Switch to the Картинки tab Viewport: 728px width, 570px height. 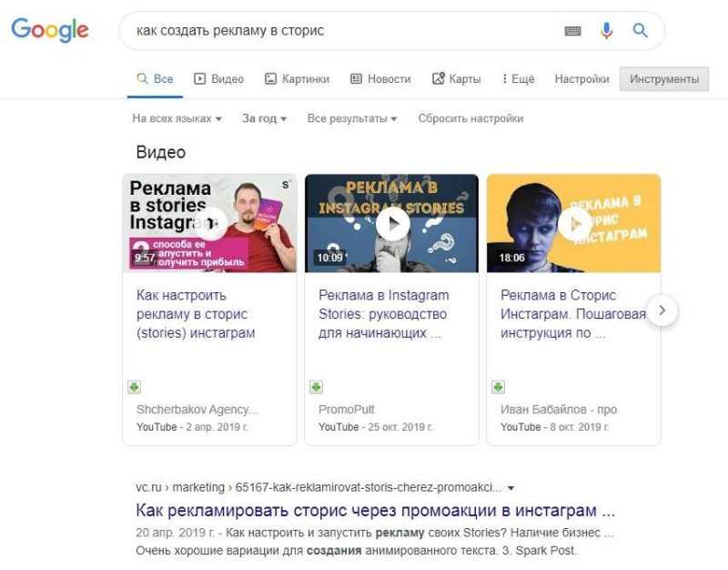click(298, 79)
